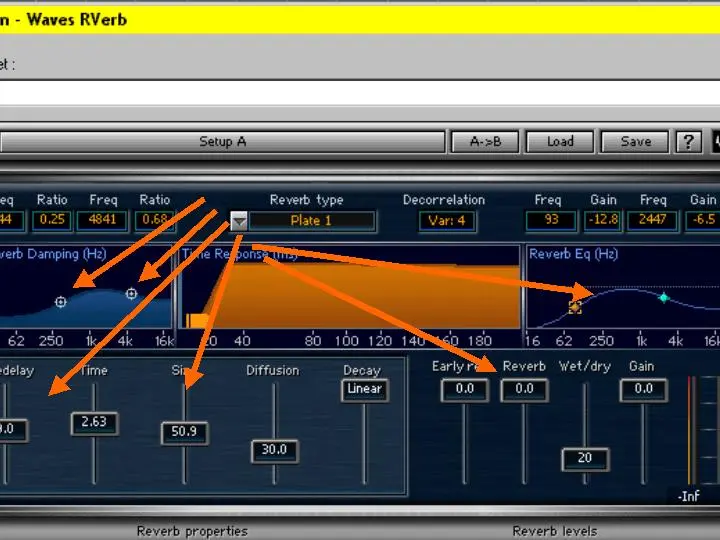The width and height of the screenshot is (720, 540).
Task: Click the Wet/dry slider 20 handle
Action: click(585, 459)
